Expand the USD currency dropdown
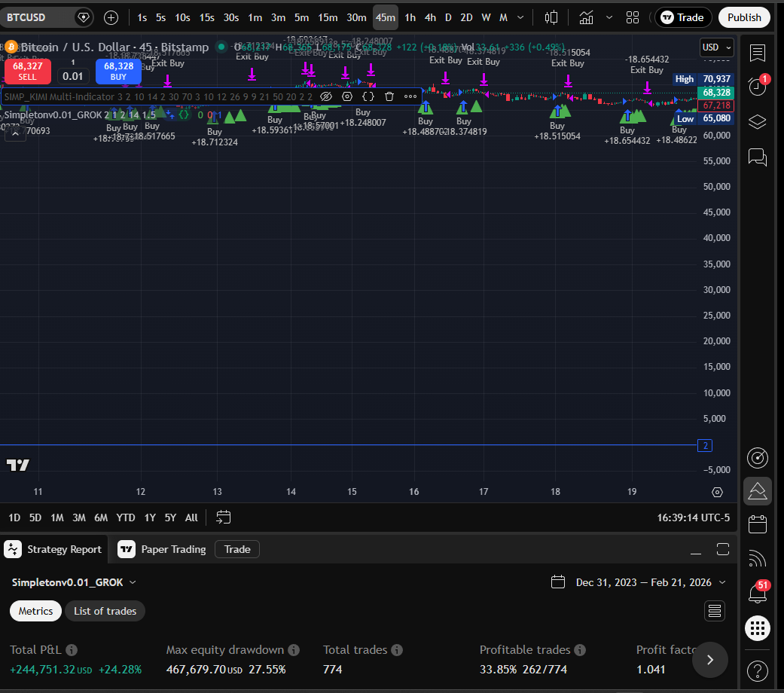This screenshot has width=784, height=693. (716, 47)
